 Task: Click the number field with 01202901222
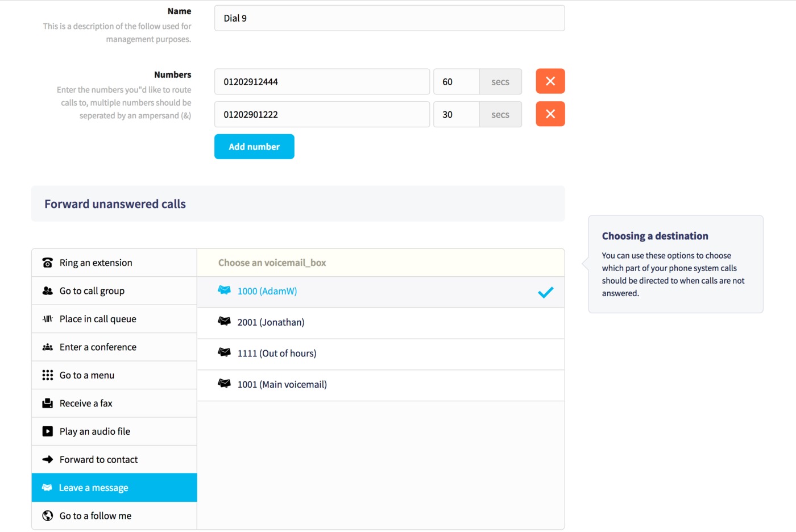322,114
